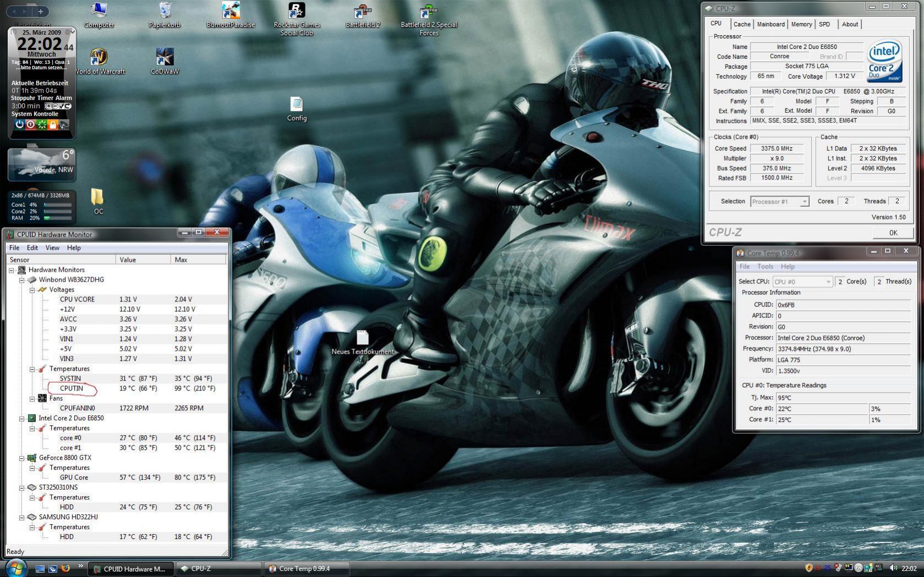Select the Config file icon on desktop
924x577 pixels.
(x=297, y=109)
